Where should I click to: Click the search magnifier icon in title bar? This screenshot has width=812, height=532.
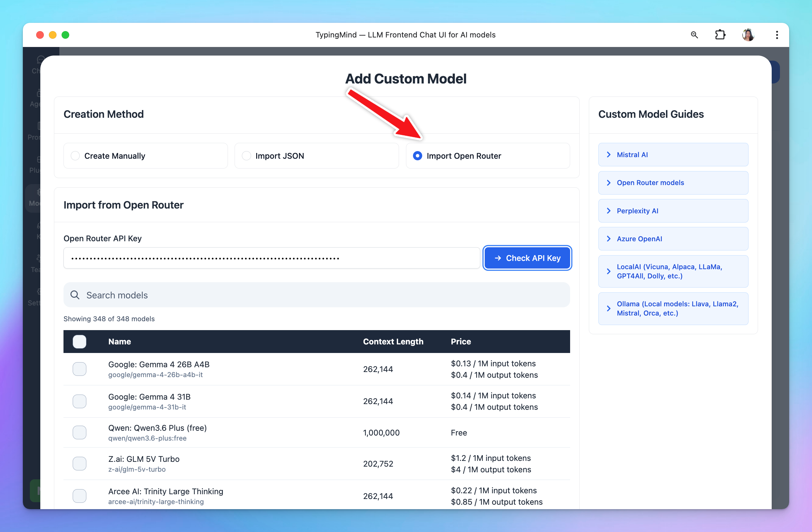click(694, 35)
